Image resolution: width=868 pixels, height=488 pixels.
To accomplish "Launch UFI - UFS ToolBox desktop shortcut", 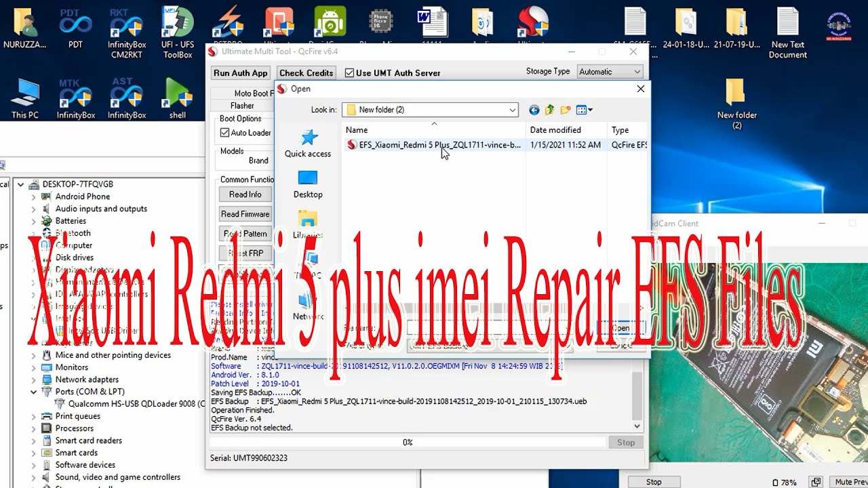I will [178, 33].
